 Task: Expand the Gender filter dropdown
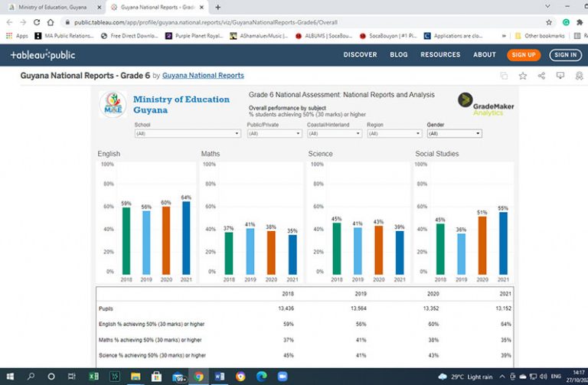(455, 133)
